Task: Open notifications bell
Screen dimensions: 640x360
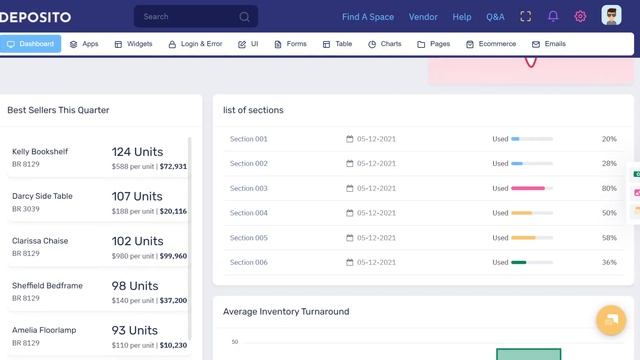Action: pyautogui.click(x=553, y=16)
